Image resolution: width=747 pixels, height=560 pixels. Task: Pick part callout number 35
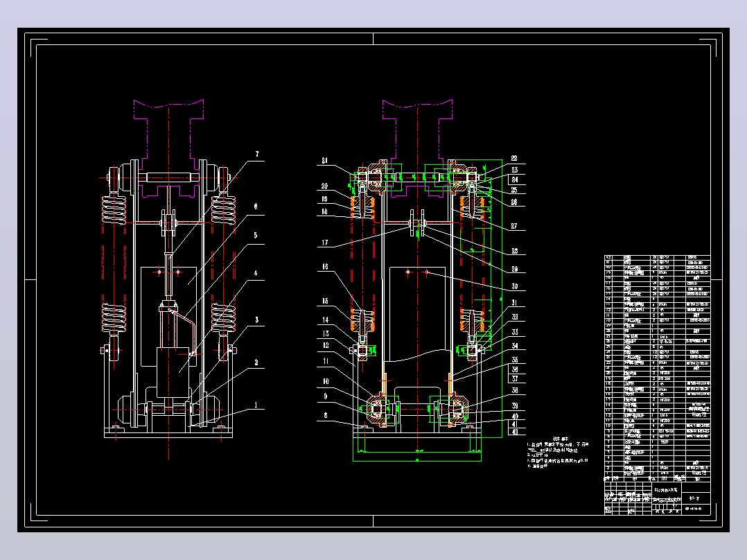[515, 360]
